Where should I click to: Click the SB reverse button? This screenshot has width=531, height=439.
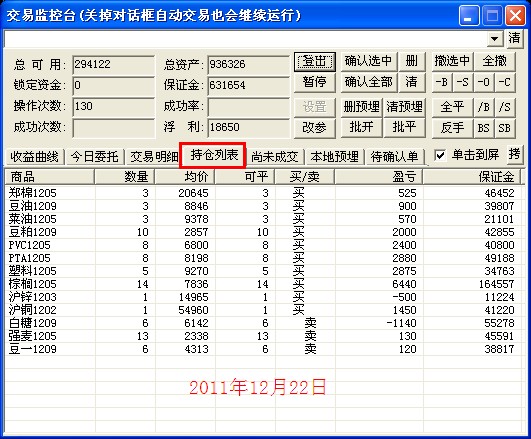pyautogui.click(x=505, y=128)
